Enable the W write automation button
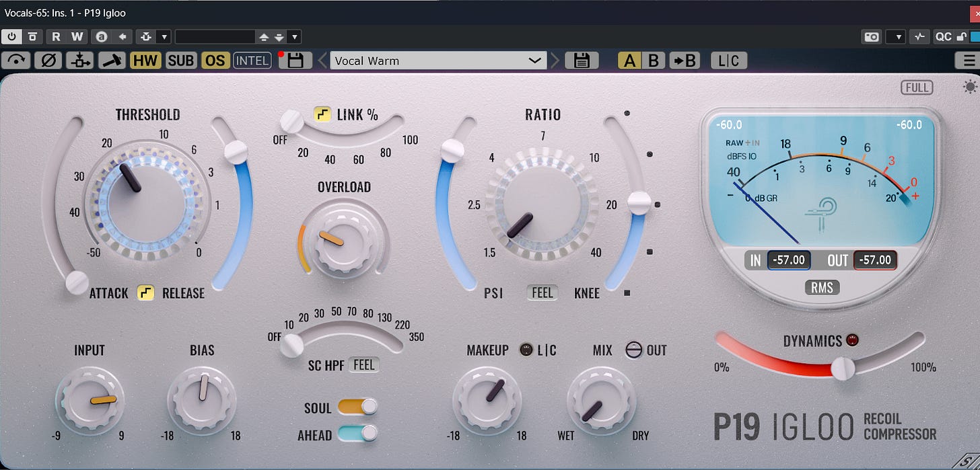 [x=77, y=37]
